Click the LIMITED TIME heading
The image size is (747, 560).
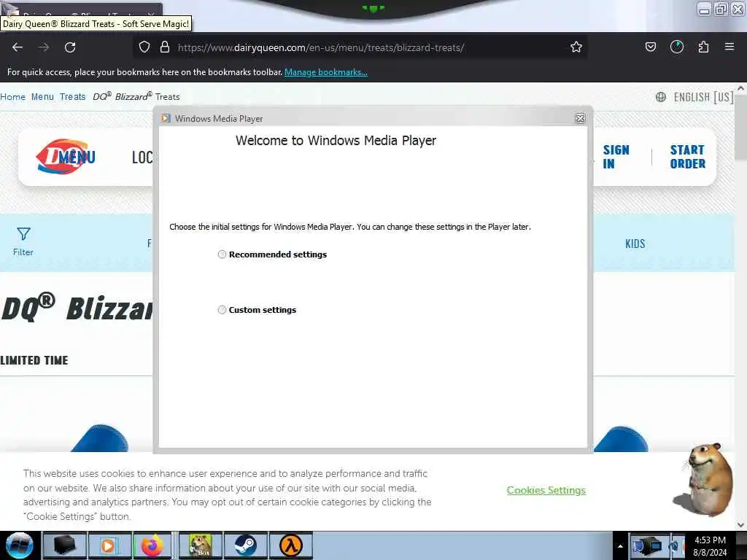[34, 360]
